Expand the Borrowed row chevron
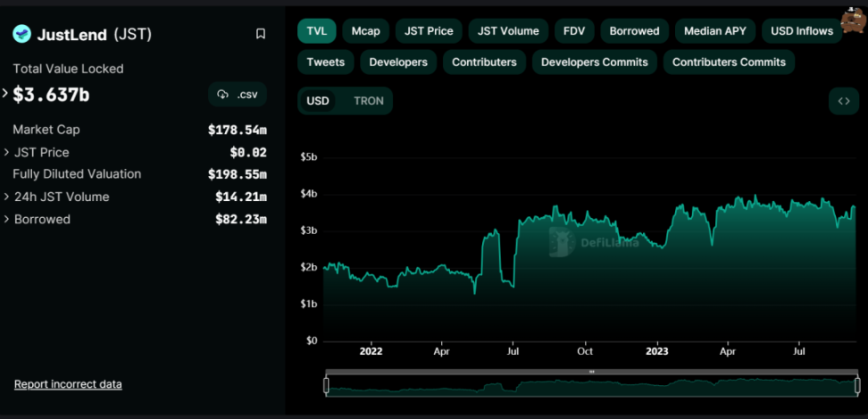 (6, 219)
